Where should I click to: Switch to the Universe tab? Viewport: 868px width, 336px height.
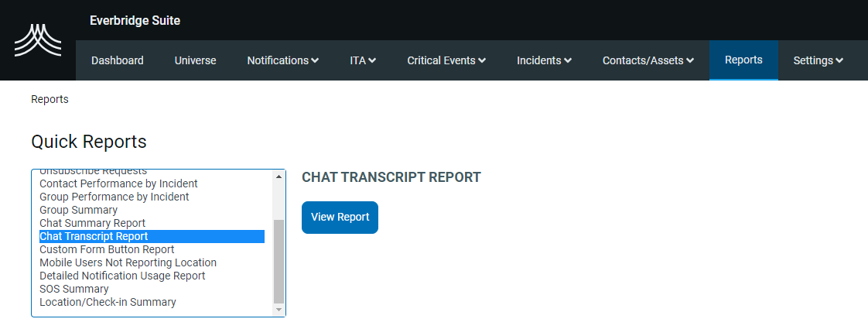click(196, 60)
